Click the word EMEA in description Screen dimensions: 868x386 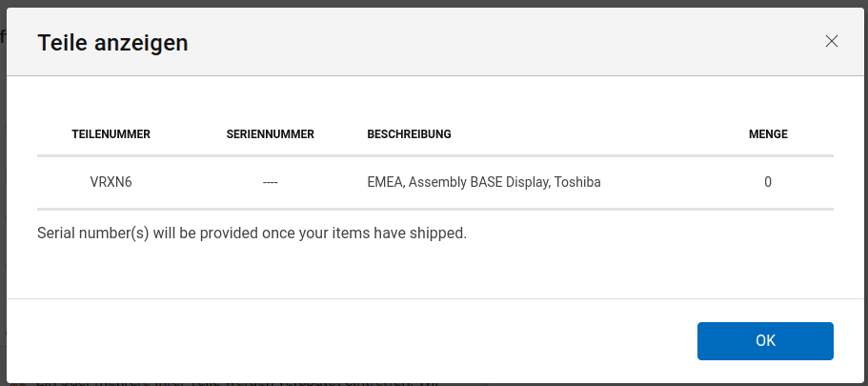(x=386, y=182)
